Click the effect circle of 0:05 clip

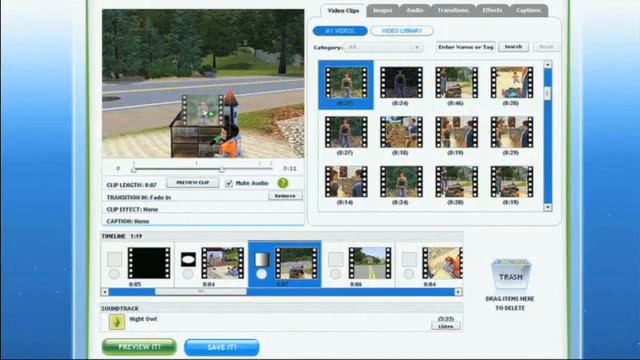114,274
